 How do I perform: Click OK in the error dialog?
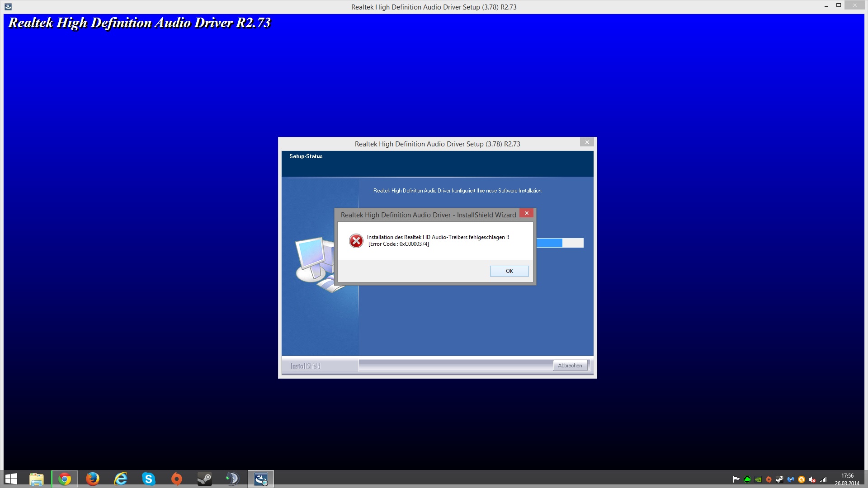tap(509, 271)
